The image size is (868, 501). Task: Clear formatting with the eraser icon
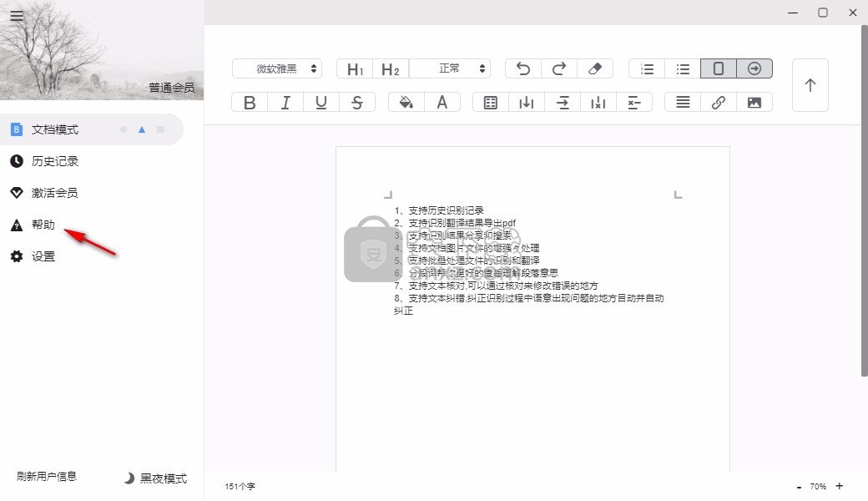click(x=595, y=68)
